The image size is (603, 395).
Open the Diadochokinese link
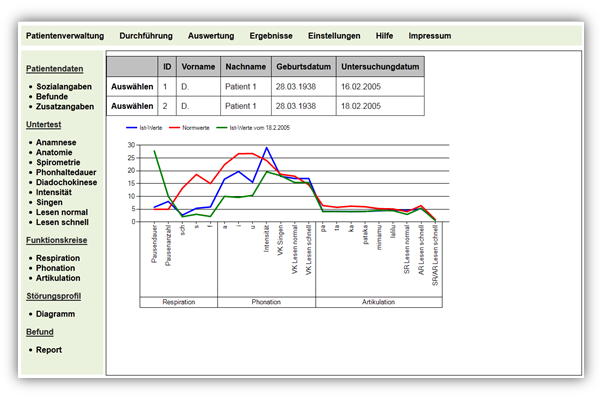67,182
